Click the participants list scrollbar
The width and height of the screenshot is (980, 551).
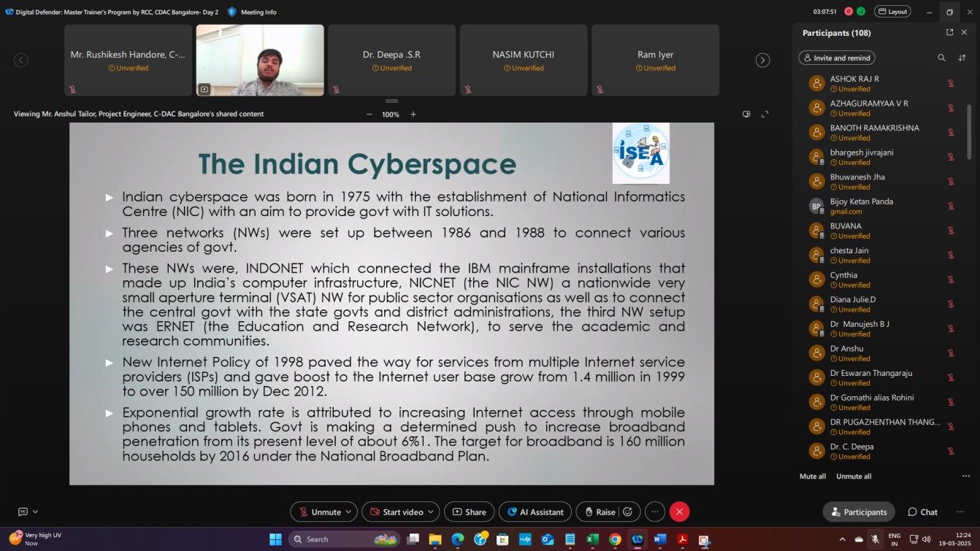coord(970,131)
